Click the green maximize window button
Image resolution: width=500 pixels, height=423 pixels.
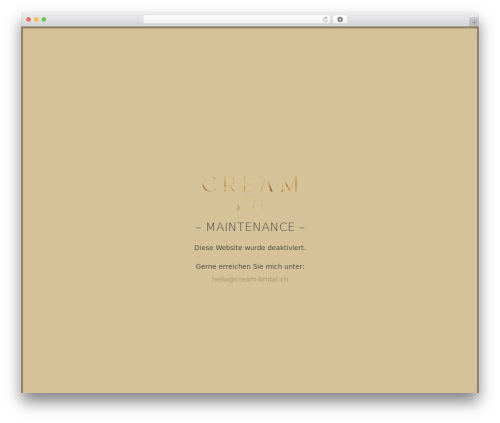(x=44, y=19)
